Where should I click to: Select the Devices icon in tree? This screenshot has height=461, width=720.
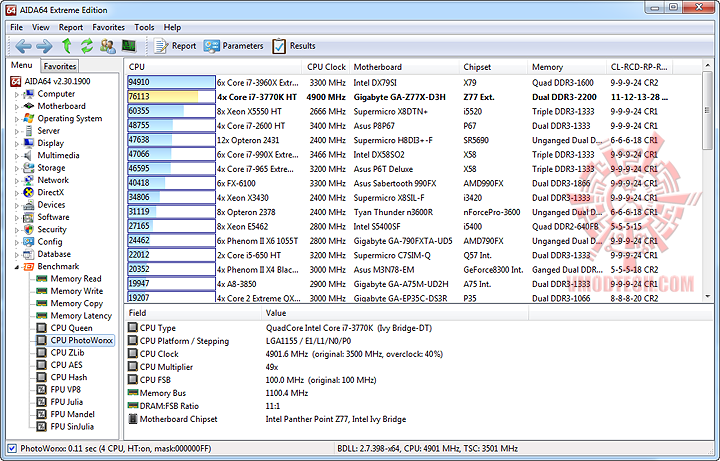click(x=28, y=205)
